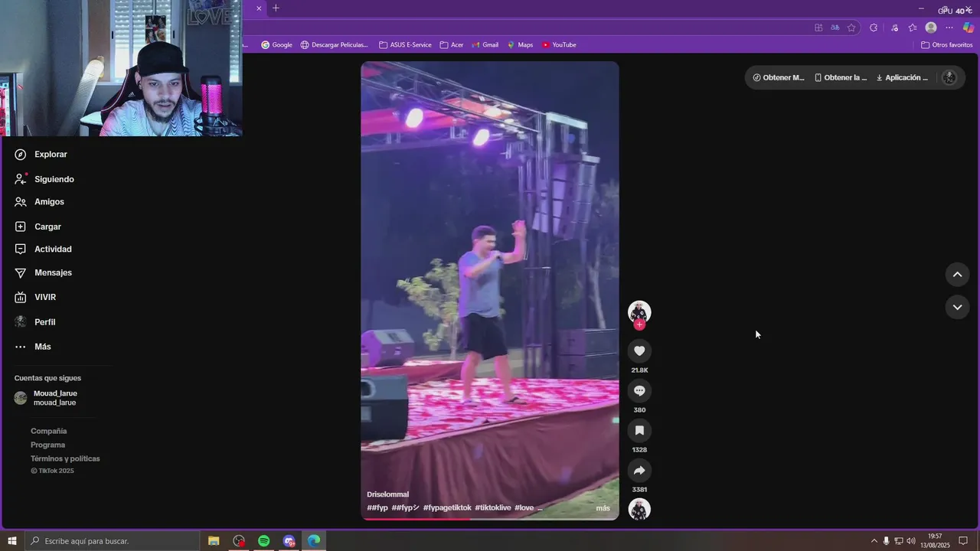Viewport: 980px width, 551px height.
Task: Open the video comments bubble icon
Action: [639, 390]
